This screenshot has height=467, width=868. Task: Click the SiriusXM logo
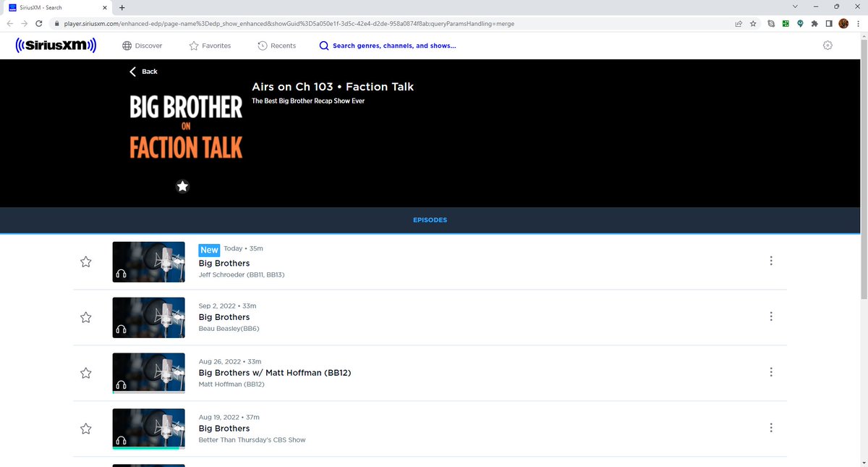pos(56,46)
